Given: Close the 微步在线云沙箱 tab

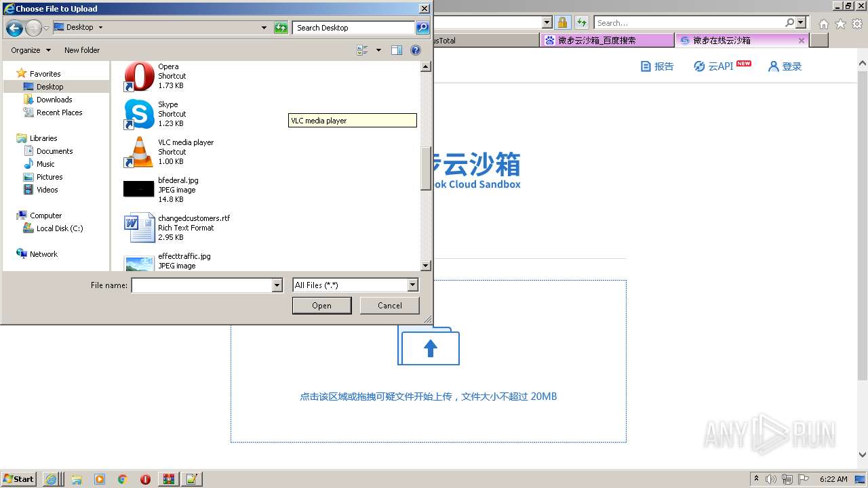Looking at the screenshot, I should pyautogui.click(x=802, y=41).
